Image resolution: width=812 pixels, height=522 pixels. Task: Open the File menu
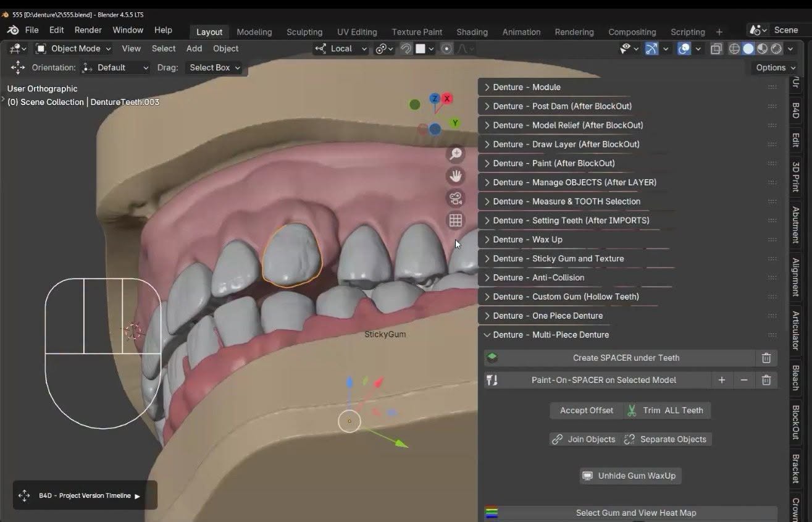[32, 30]
